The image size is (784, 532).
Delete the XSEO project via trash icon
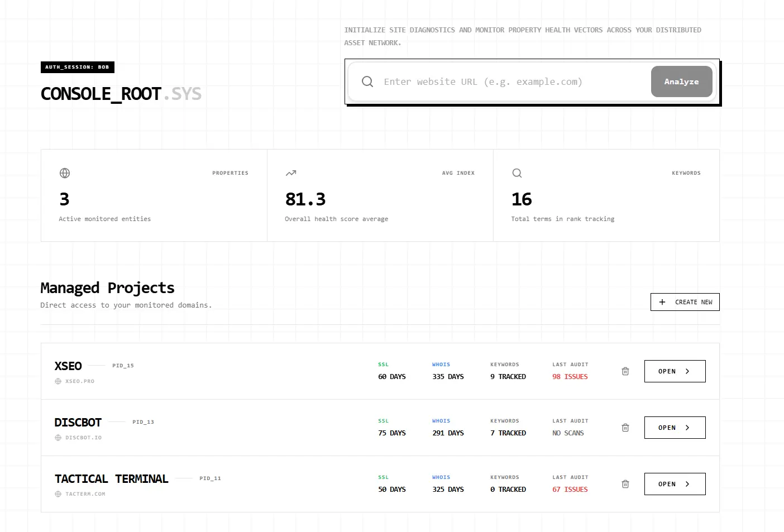(625, 371)
